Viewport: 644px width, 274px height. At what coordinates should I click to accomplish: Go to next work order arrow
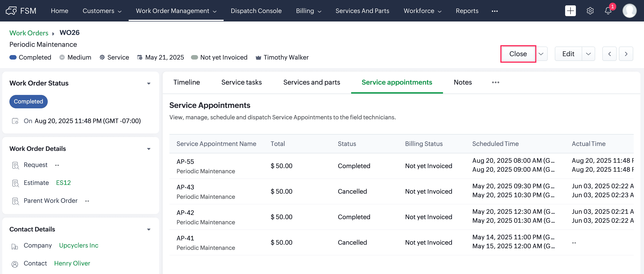click(626, 54)
